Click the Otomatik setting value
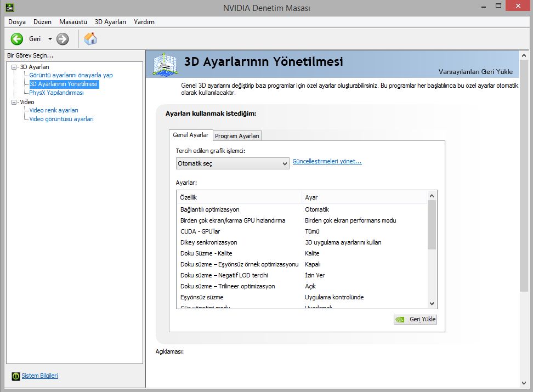This screenshot has width=533, height=392. pyautogui.click(x=317, y=210)
